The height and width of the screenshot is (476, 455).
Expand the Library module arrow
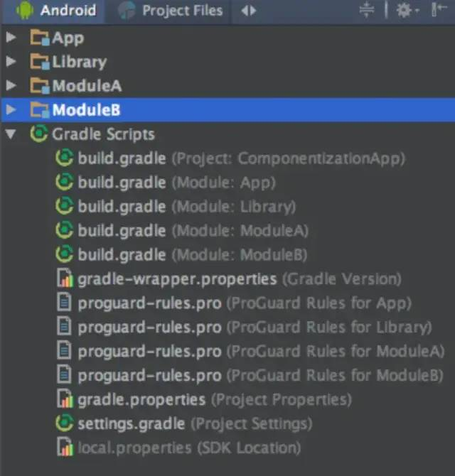(11, 61)
